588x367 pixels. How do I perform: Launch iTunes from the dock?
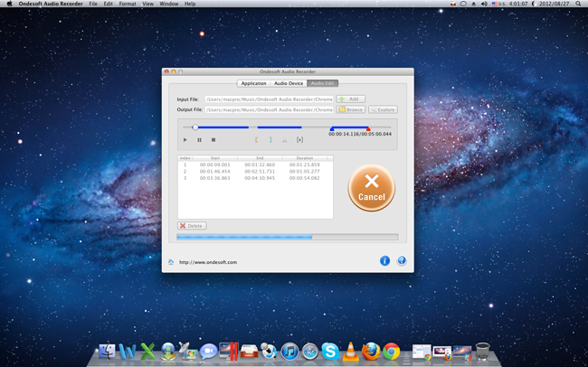(x=289, y=352)
